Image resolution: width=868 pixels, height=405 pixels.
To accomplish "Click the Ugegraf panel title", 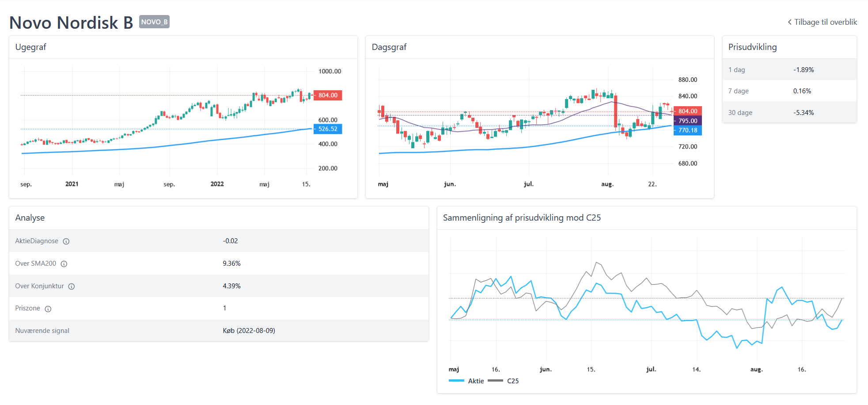I will (x=30, y=47).
